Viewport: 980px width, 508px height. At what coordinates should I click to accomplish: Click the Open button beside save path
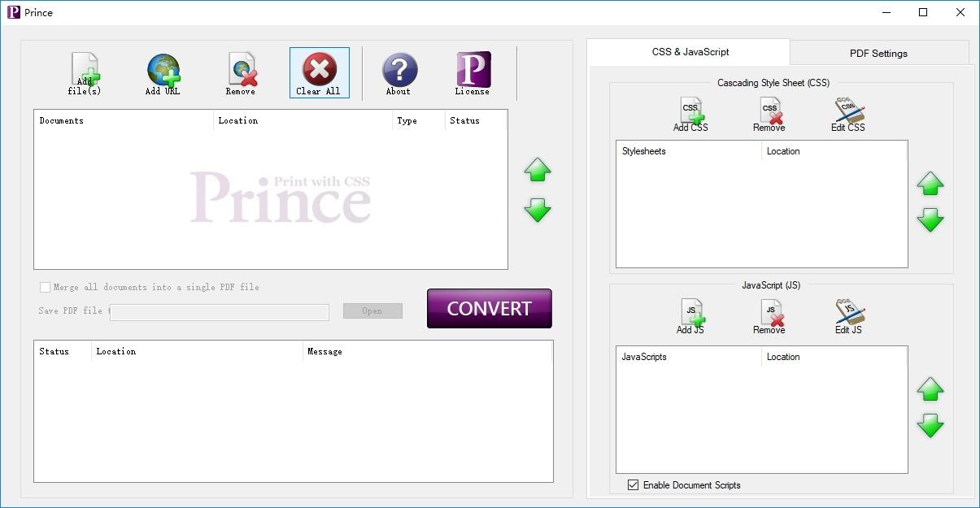click(372, 310)
